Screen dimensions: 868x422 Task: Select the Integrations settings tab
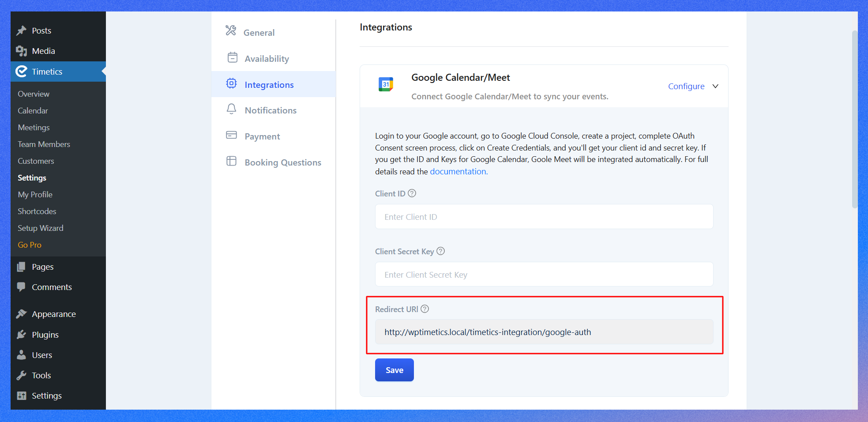click(274, 84)
